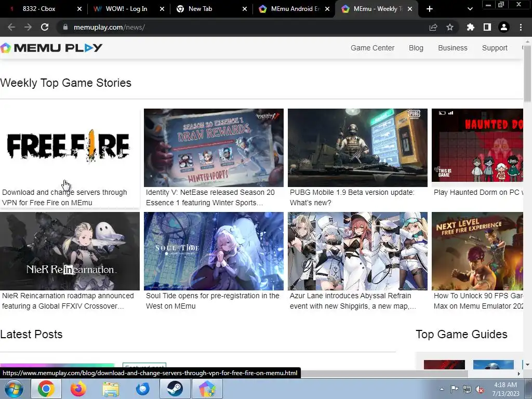
Task: Open NieR Reincarnation roadmap article link
Action: [68, 301]
